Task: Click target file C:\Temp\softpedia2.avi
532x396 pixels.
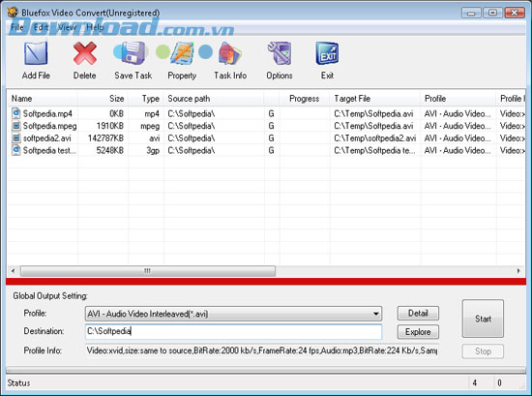Action: click(x=375, y=137)
